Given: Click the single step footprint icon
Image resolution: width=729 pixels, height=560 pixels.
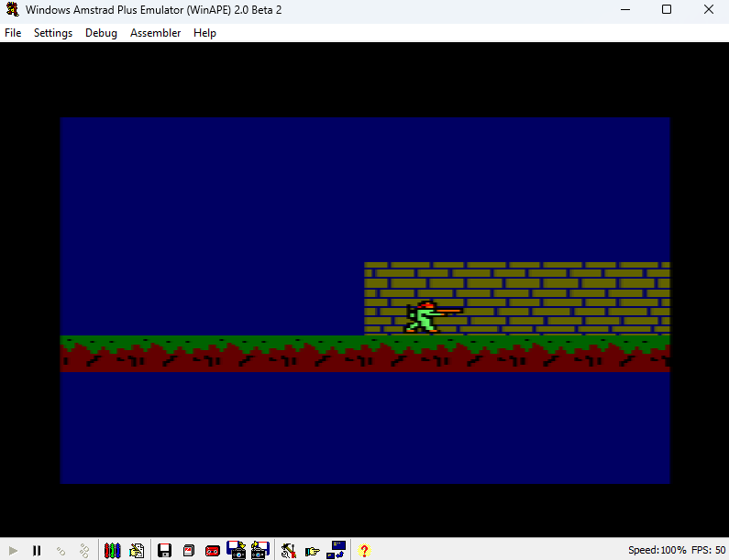Looking at the screenshot, I should pyautogui.click(x=61, y=551).
